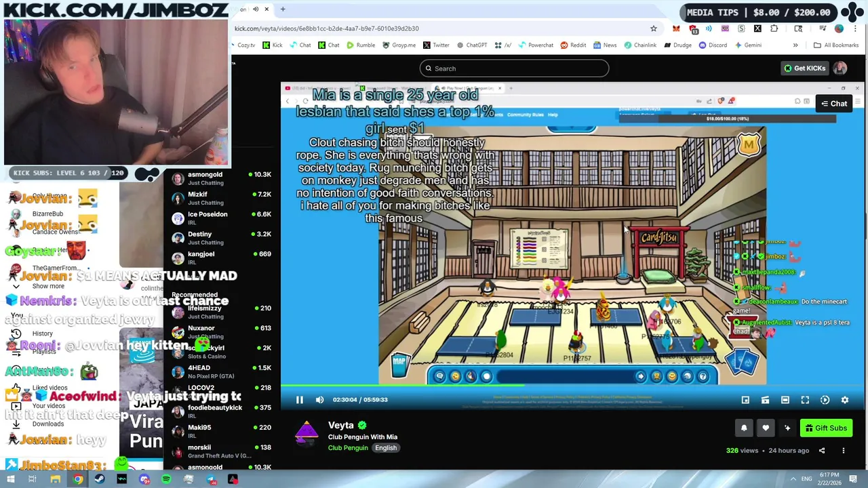Close the current browser tab
The image size is (868, 488).
click(267, 9)
